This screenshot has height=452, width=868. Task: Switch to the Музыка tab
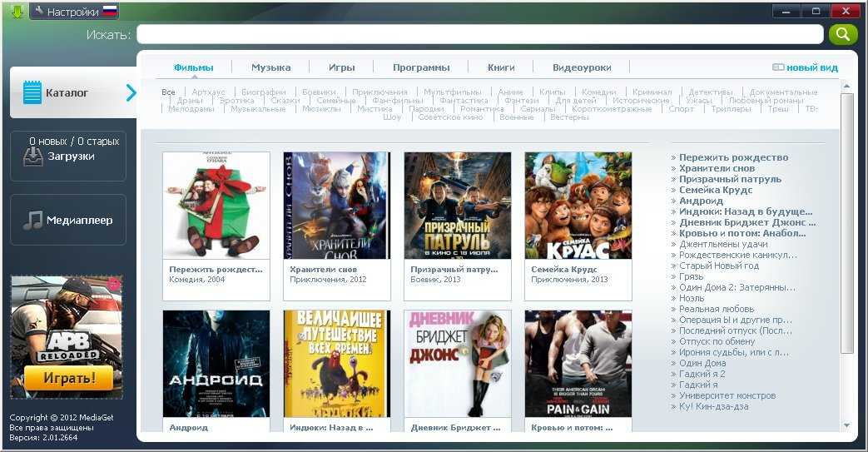tap(270, 67)
